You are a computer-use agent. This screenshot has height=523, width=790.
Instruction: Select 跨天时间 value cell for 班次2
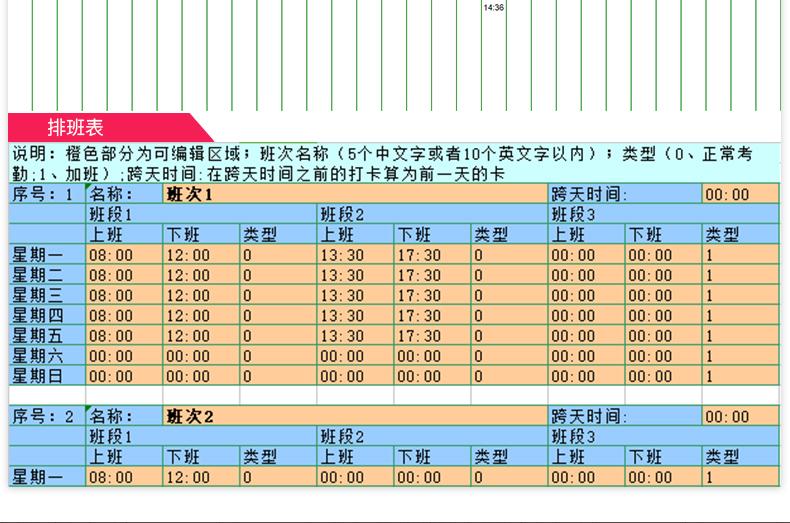[x=739, y=416]
